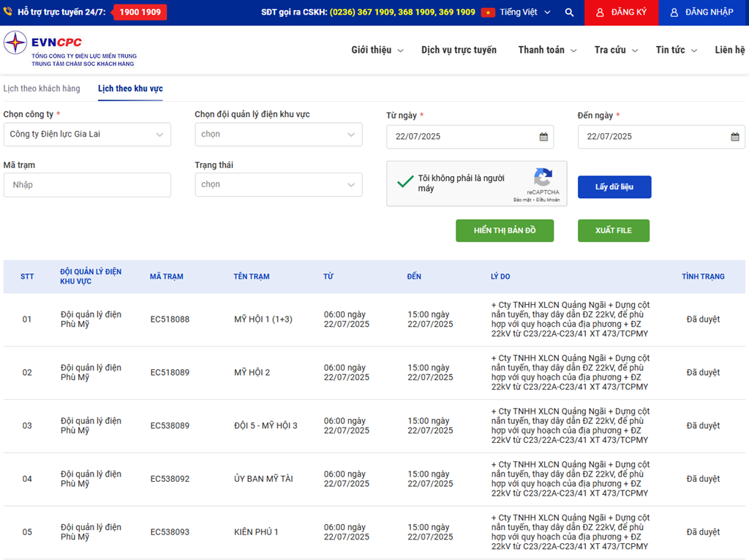The width and height of the screenshot is (749, 560).
Task: Click the Vietnam flag icon
Action: click(488, 12)
